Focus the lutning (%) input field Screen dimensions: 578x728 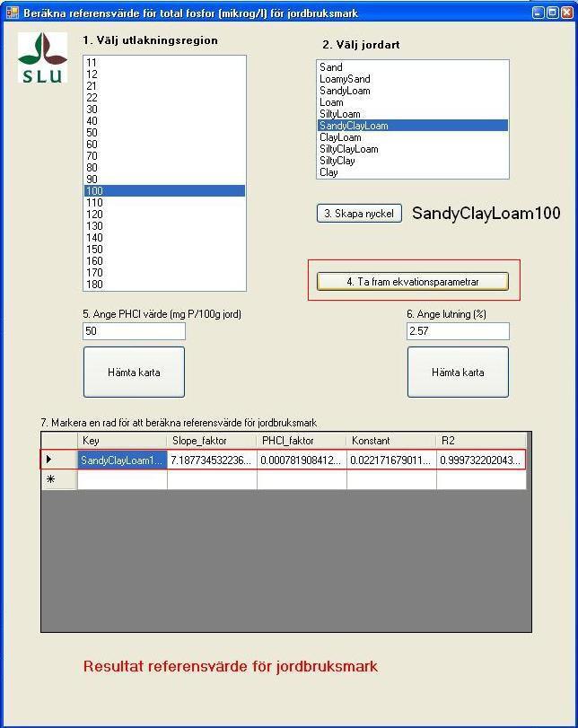click(x=459, y=331)
